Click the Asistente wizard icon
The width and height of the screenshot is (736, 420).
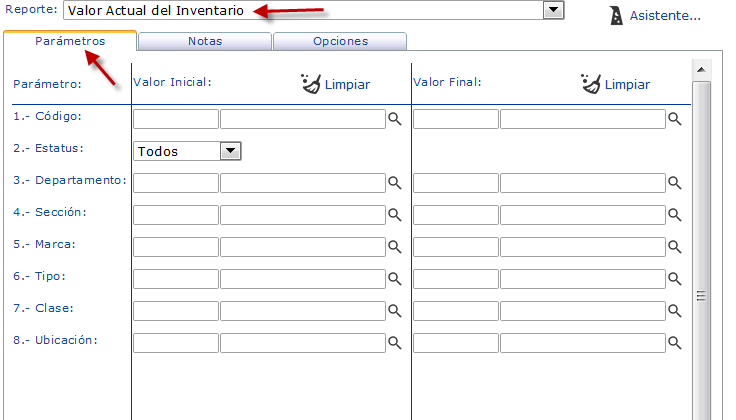[x=616, y=16]
